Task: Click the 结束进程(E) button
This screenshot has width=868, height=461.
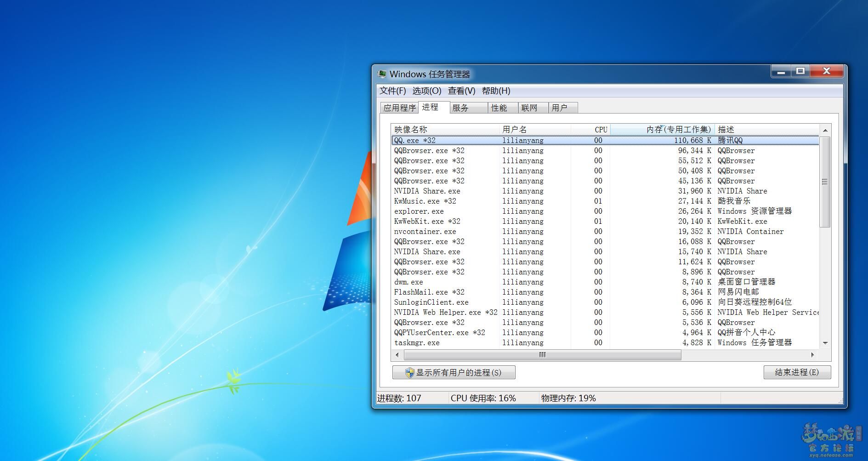Action: [x=797, y=372]
